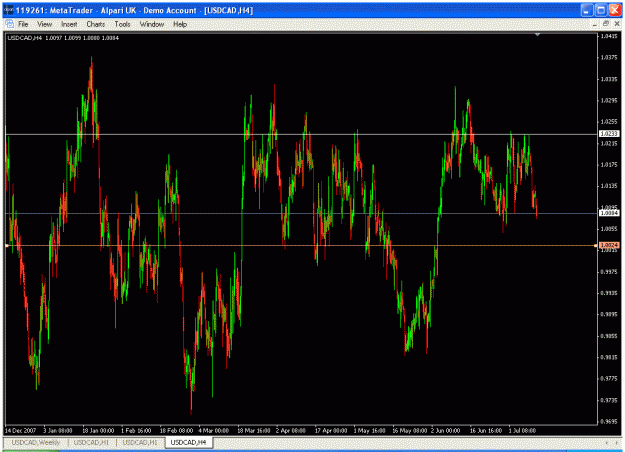625x452 pixels.
Task: Minimize the chart child window in the menu bar
Action: (595, 24)
